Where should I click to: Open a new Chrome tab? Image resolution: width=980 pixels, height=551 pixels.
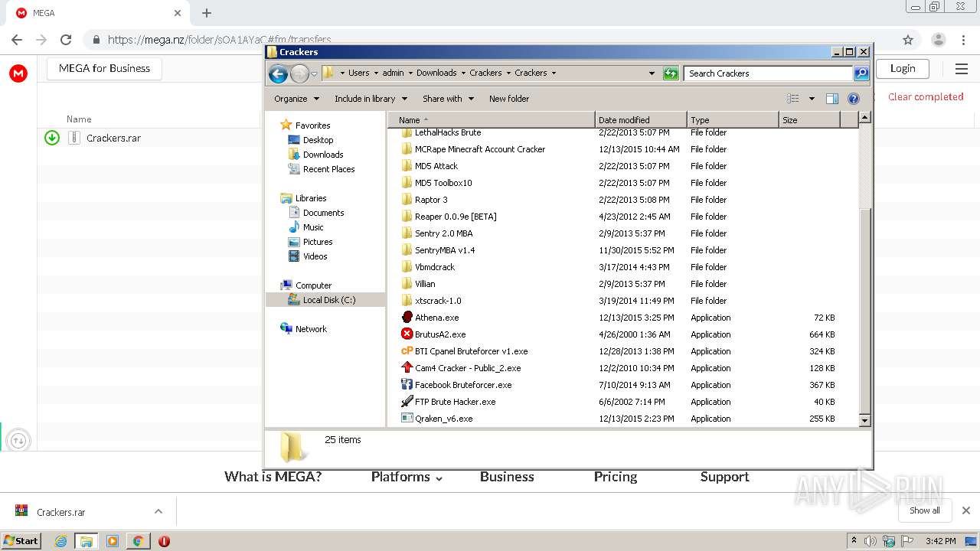pos(207,13)
